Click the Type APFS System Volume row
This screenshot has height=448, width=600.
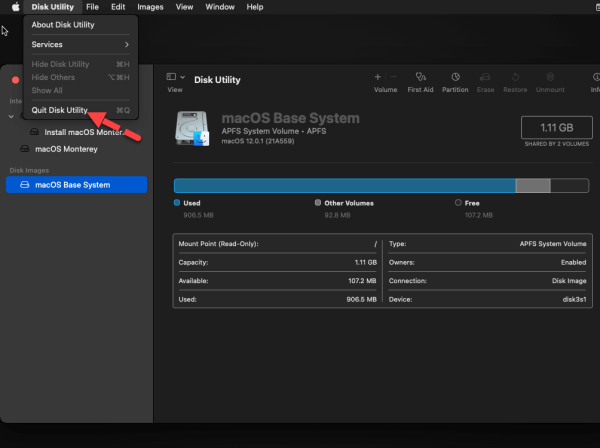pyautogui.click(x=488, y=244)
